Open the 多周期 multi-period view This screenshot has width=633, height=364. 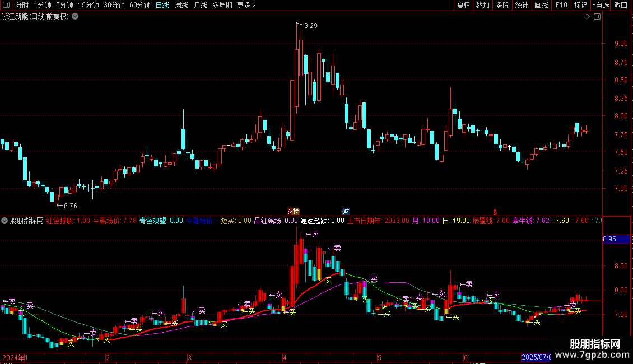222,5
